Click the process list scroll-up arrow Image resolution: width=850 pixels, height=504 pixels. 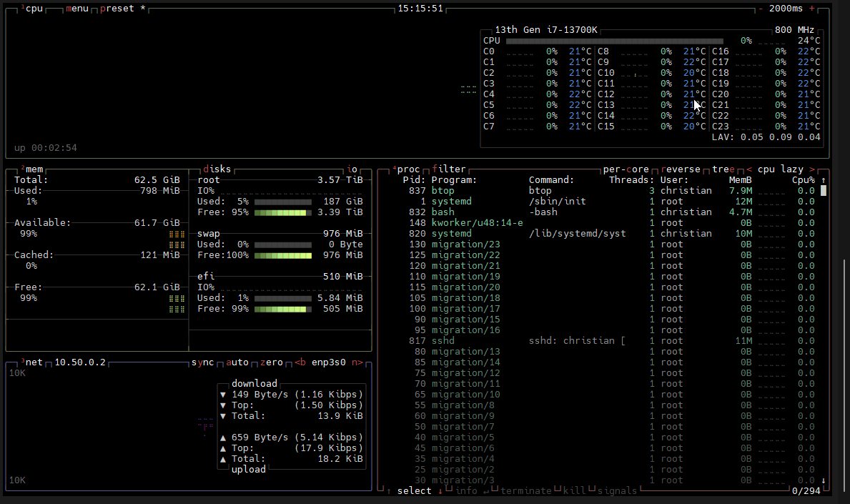(824, 180)
